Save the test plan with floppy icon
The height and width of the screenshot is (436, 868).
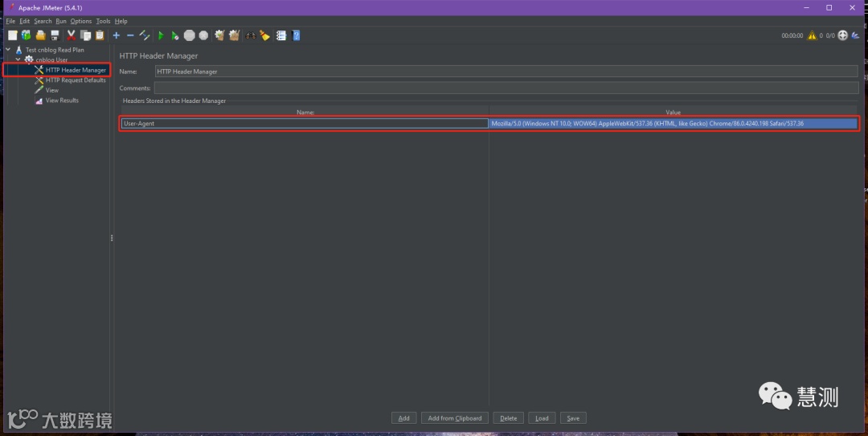(55, 35)
